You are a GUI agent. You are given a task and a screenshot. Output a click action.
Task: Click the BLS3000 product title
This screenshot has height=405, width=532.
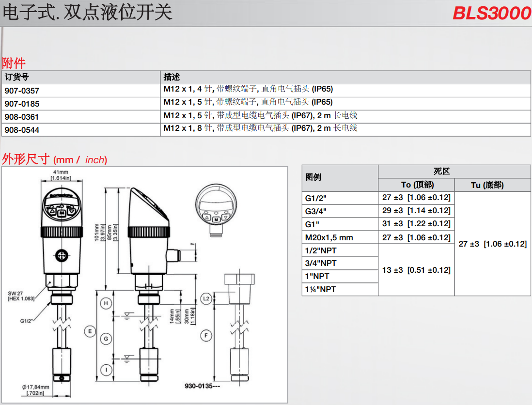492,13
